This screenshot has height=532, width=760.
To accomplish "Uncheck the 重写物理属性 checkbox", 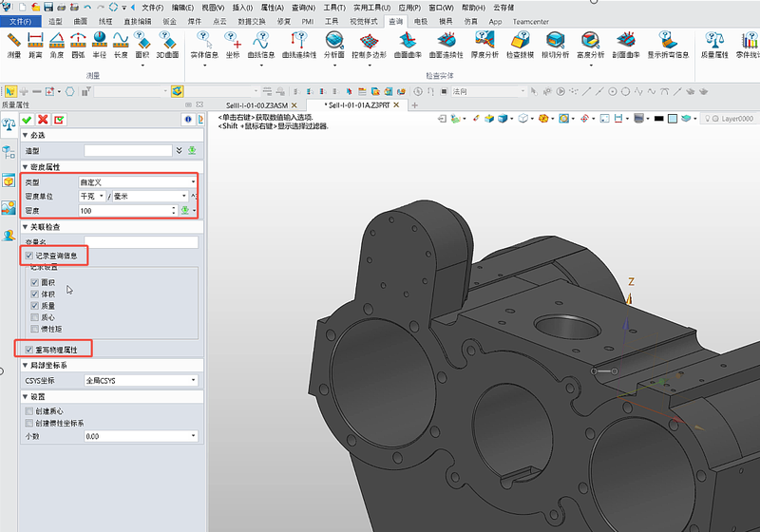I will pos(29,350).
